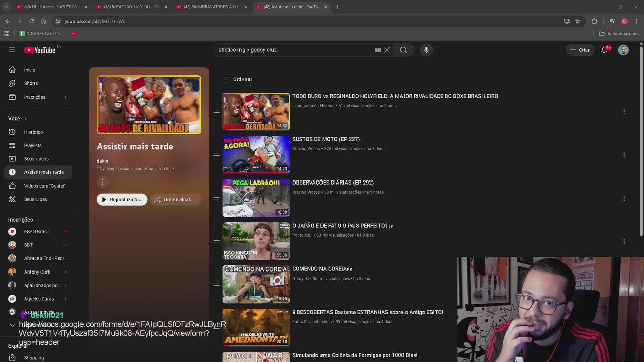
Task: Open browser extensions puzzle icon
Action: pyautogui.click(x=594, y=21)
